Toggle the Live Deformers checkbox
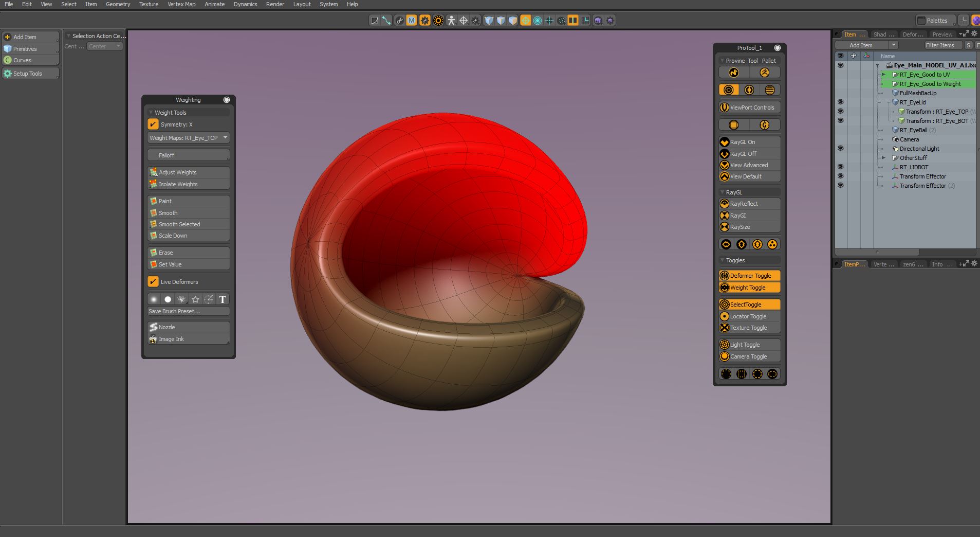This screenshot has width=980, height=537. 153,281
